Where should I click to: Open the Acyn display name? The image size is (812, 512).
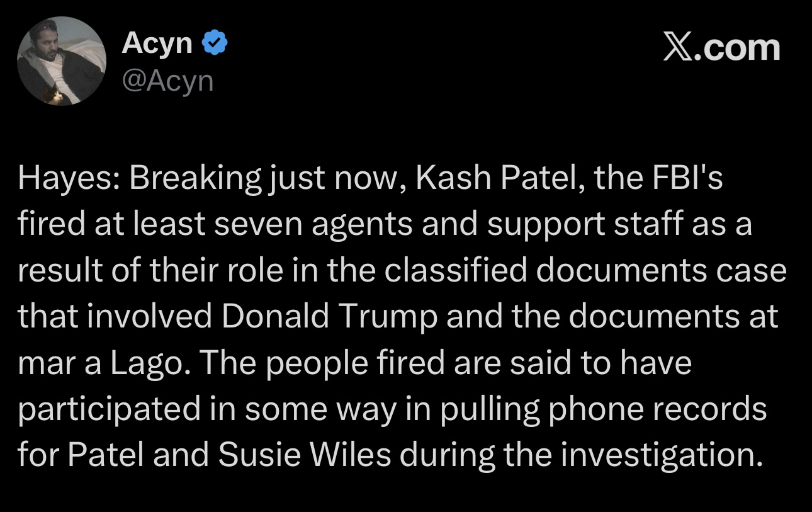tap(157, 43)
